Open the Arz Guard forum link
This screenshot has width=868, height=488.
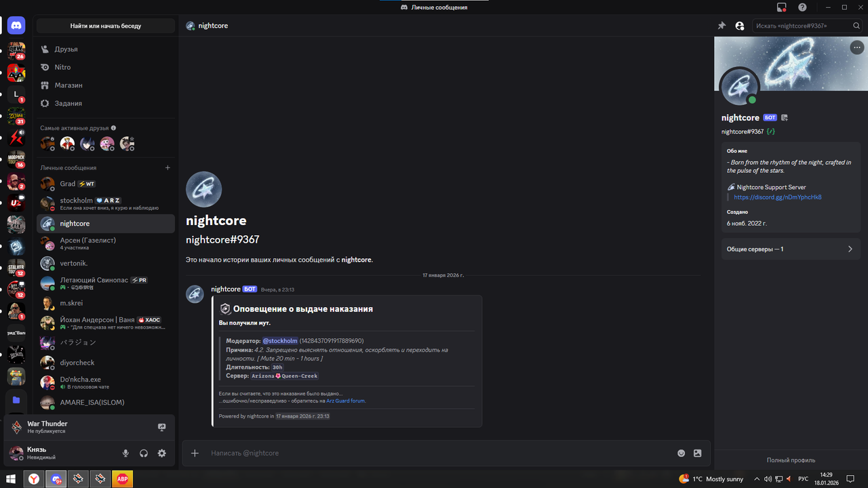[x=345, y=401]
